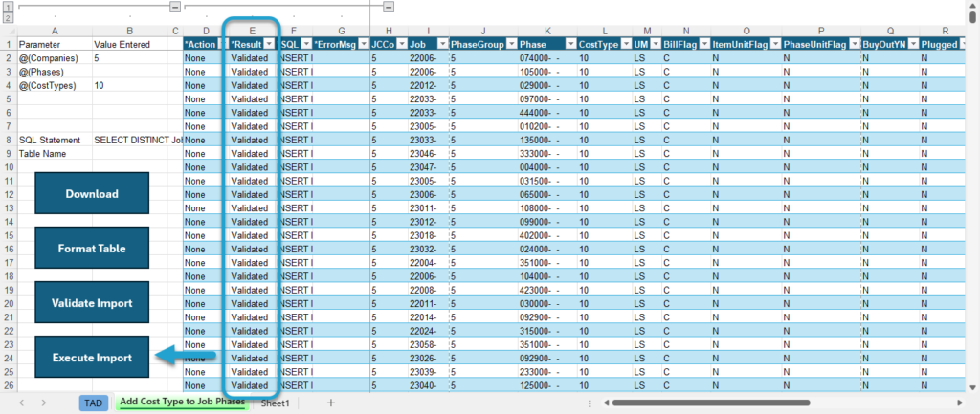This screenshot has width=980, height=414.
Task: Click Job cell 23046-
Action: (x=428, y=154)
